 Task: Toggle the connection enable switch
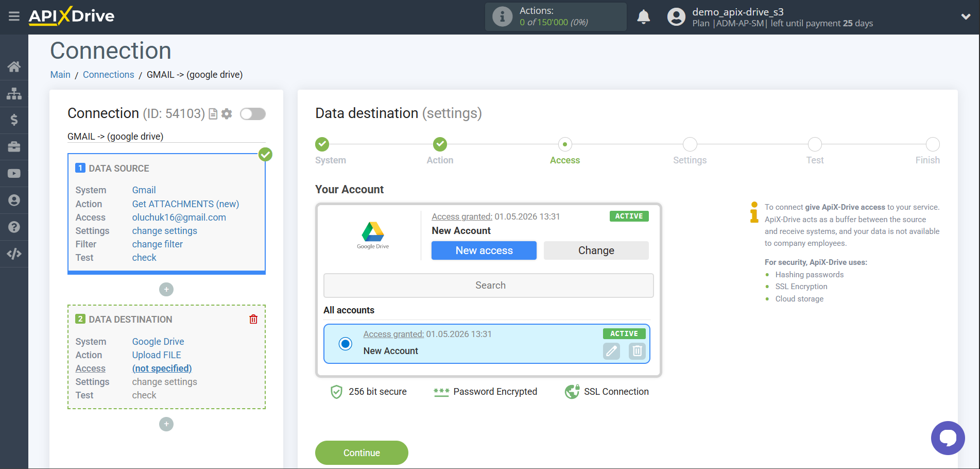pyautogui.click(x=253, y=114)
